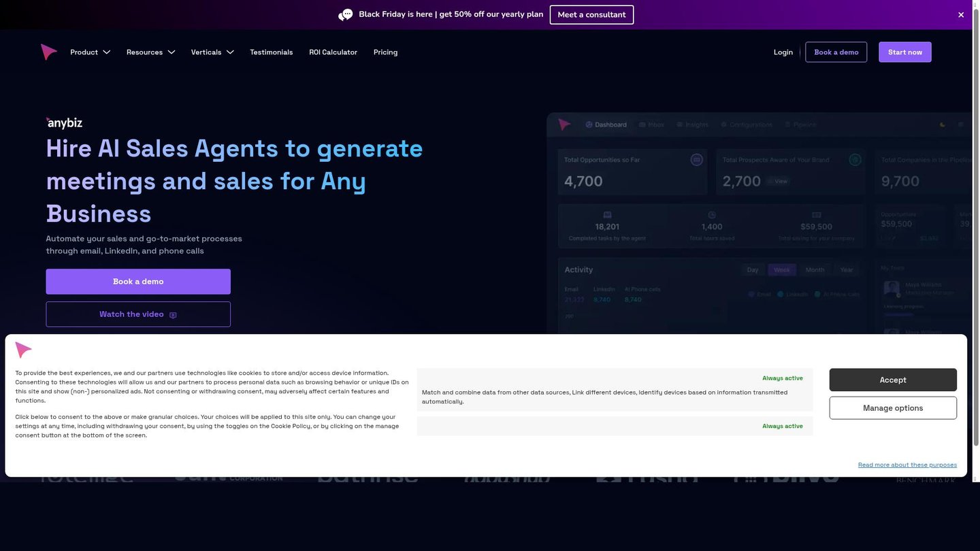980x551 pixels.
Task: Click the Insights icon
Action: click(x=679, y=124)
